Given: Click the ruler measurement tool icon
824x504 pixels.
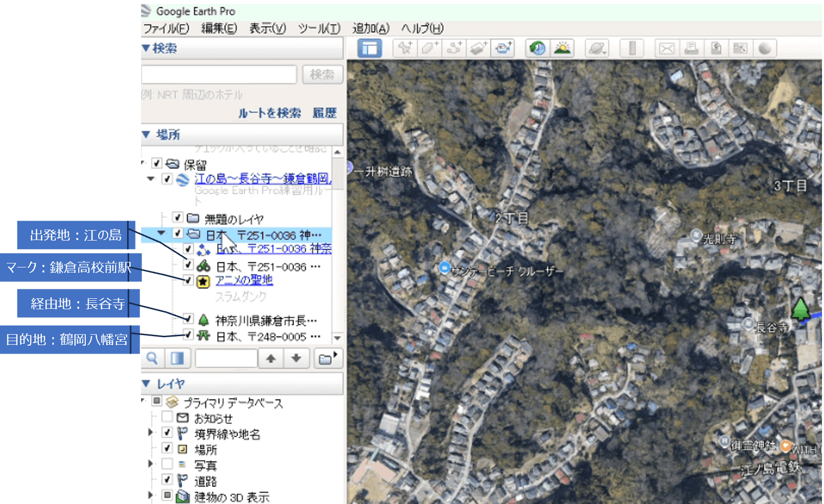Looking at the screenshot, I should [632, 48].
